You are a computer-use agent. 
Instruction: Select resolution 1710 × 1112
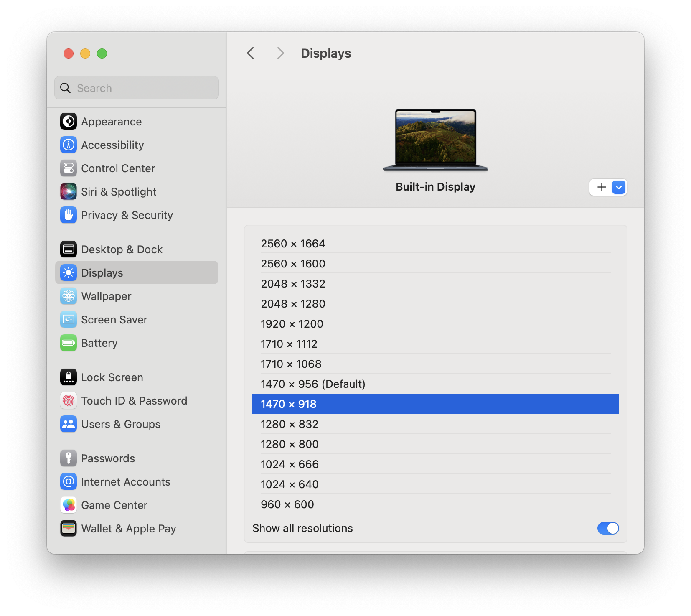pyautogui.click(x=436, y=344)
